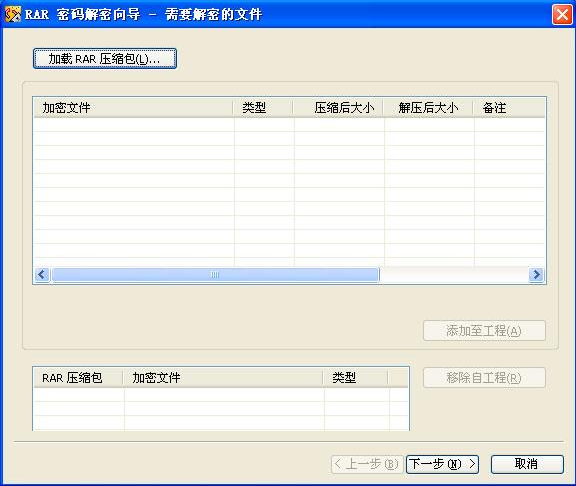Screen dimensions: 576x486
Task: Click the horizontal scrollbar thumb in file list
Action: click(x=215, y=274)
